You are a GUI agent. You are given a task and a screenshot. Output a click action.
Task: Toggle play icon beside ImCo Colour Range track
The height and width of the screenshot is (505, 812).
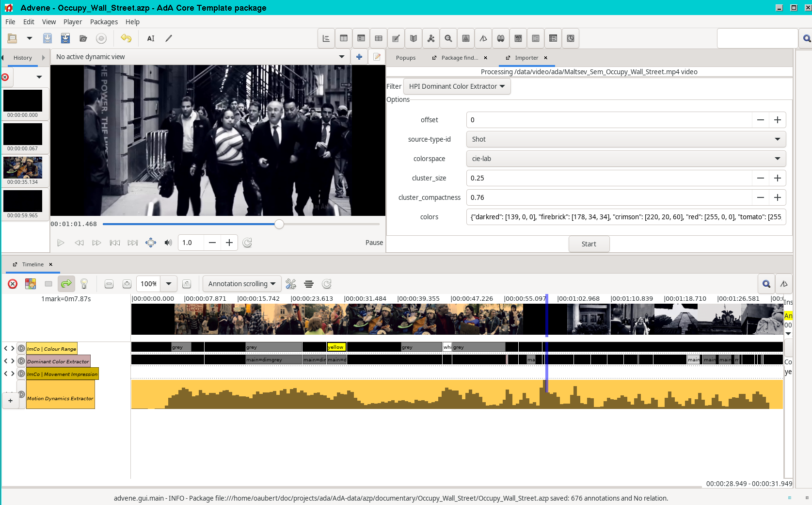[x=21, y=348]
